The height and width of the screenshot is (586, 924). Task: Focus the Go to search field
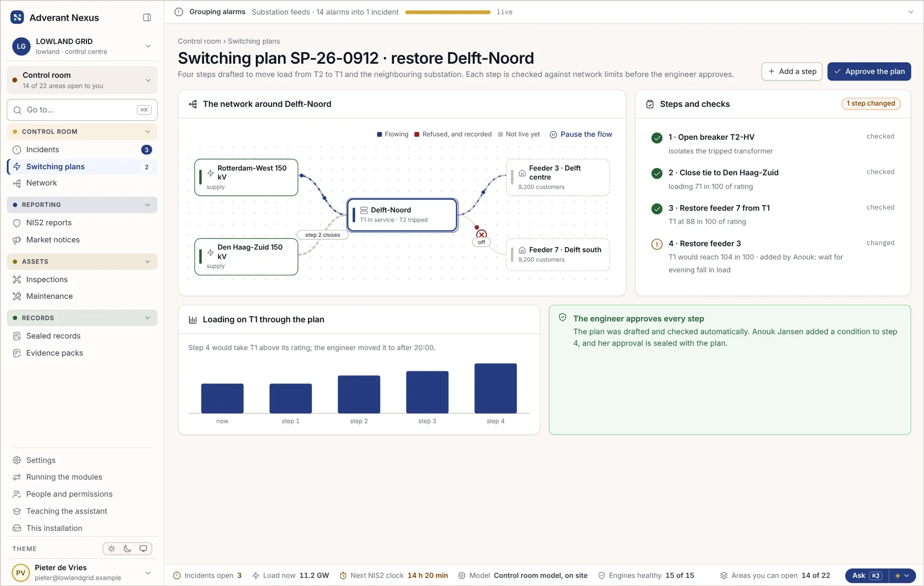coord(82,110)
